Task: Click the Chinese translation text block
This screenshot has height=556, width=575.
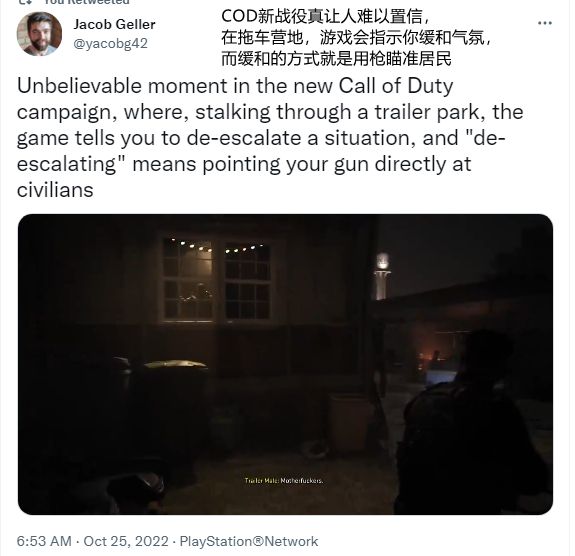Action: [x=356, y=37]
